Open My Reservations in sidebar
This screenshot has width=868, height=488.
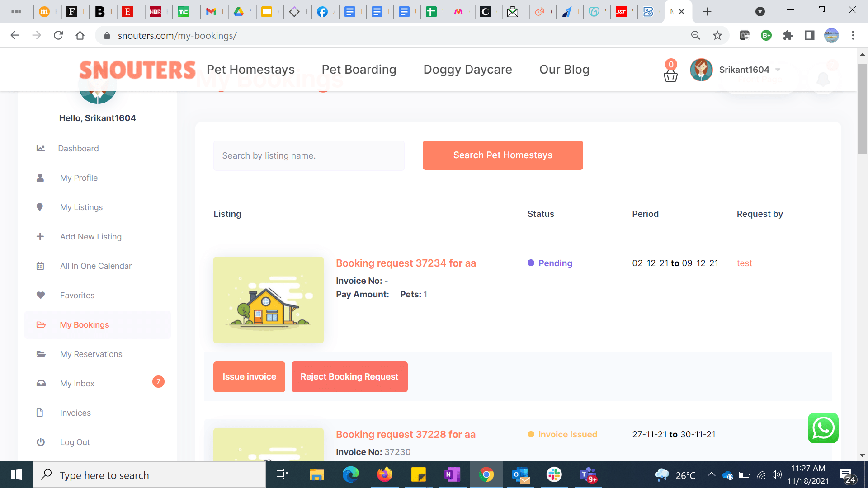[91, 354]
